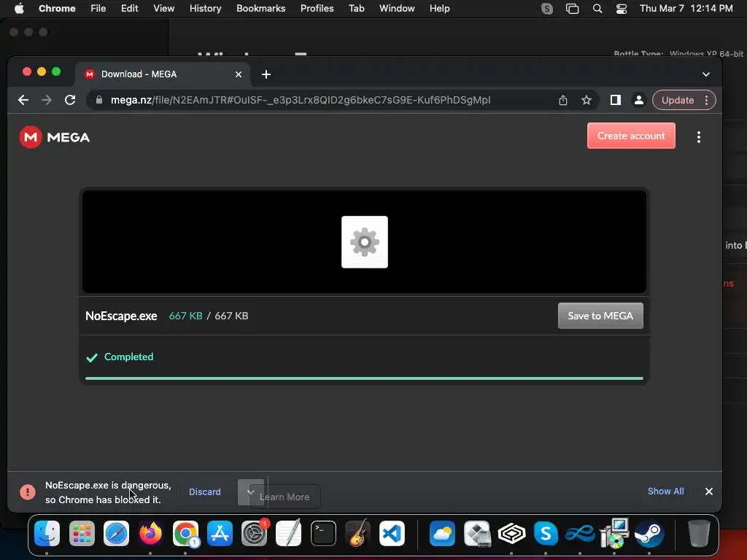Open Spotlight search in menu bar
The width and height of the screenshot is (747, 560).
[x=597, y=9]
